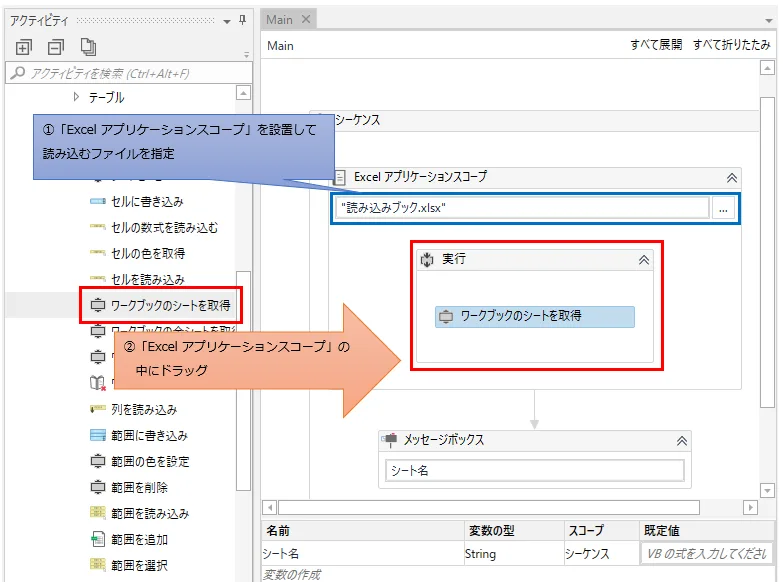The image size is (783, 582).
Task: Click the default value VB expression field
Action: point(707,554)
